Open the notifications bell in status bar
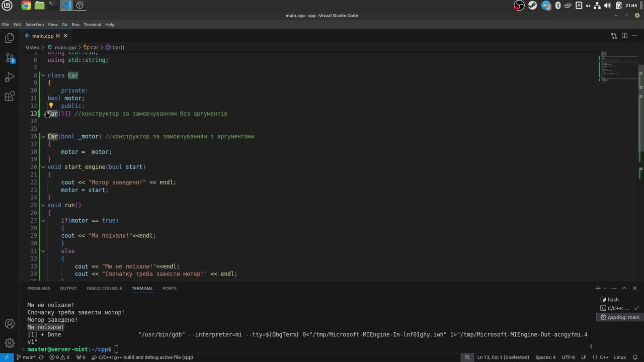644x362 pixels. [635, 357]
